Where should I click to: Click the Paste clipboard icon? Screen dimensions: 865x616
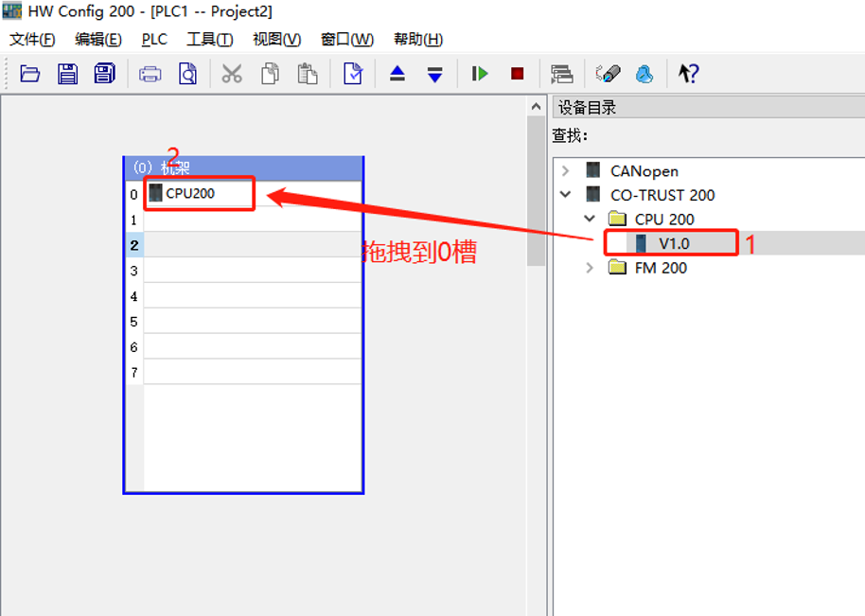[308, 74]
